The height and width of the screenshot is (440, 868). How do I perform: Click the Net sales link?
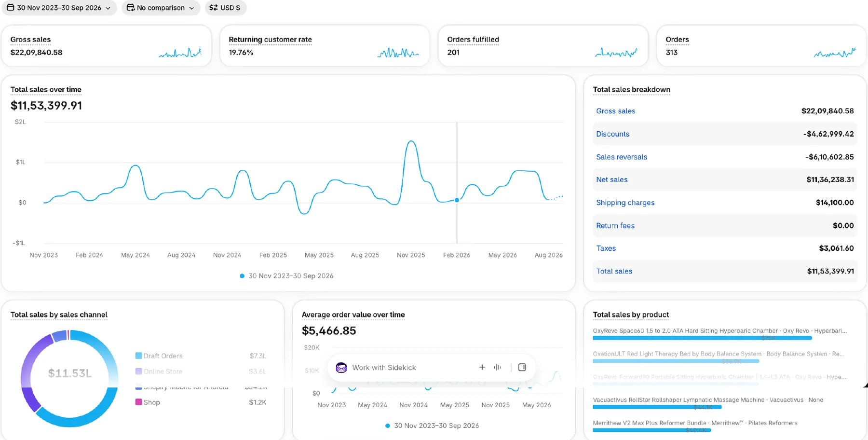coord(611,179)
